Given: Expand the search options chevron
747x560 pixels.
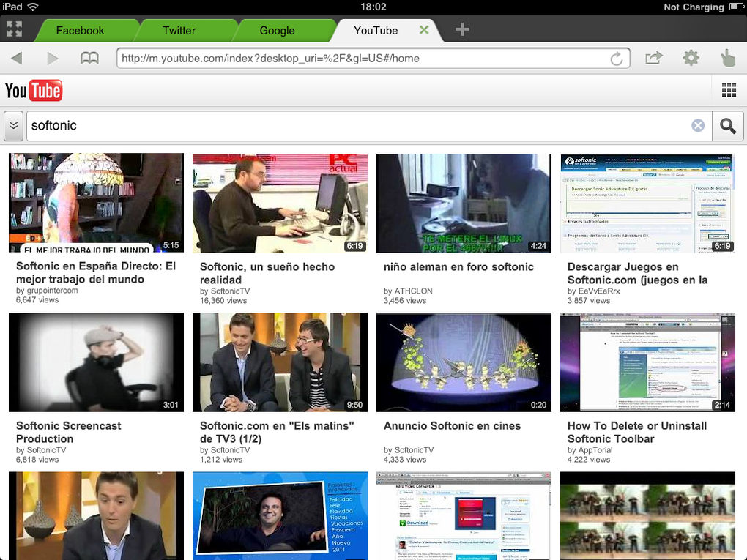Looking at the screenshot, I should click(x=13, y=126).
